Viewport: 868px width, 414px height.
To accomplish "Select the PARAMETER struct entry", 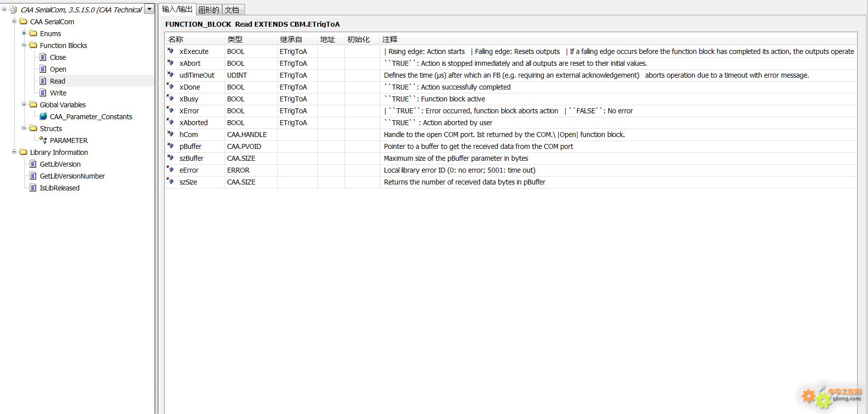I will point(69,140).
